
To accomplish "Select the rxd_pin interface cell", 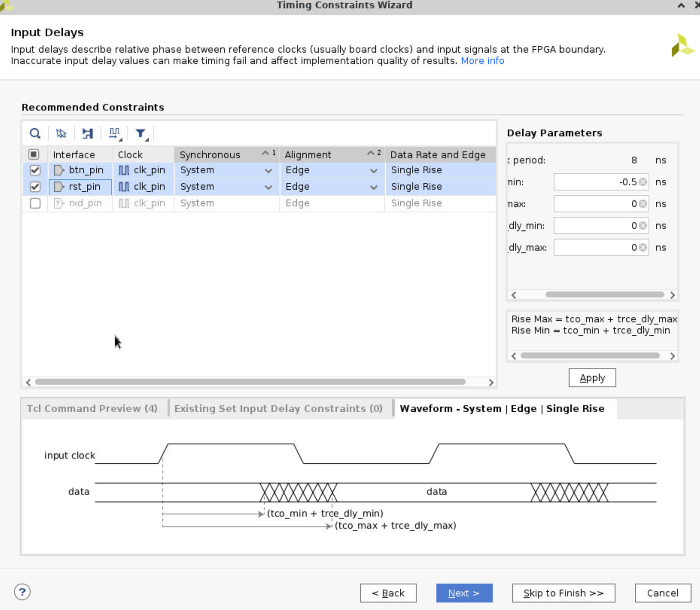I will coord(80,203).
